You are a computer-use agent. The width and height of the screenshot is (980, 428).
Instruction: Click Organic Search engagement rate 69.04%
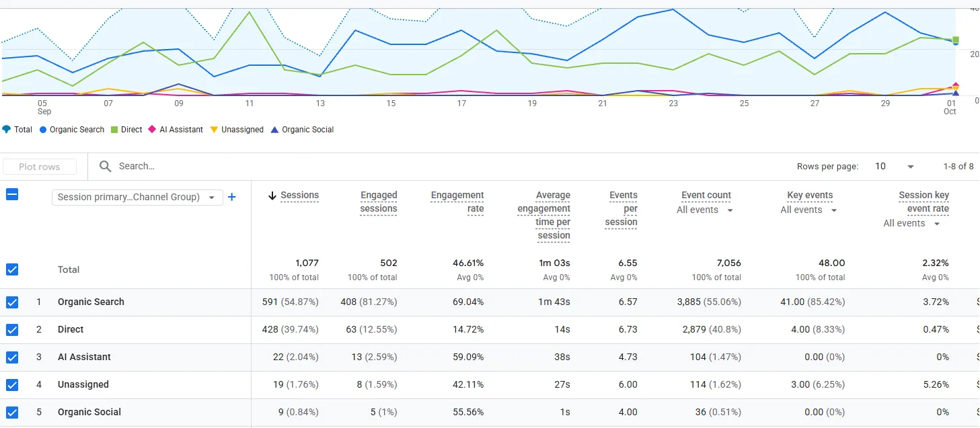(x=468, y=302)
